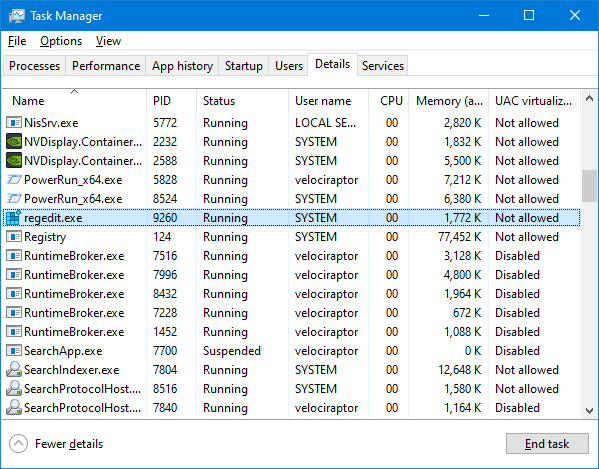Click the RuntimeBroker.exe icon for PID 7516

click(14, 256)
